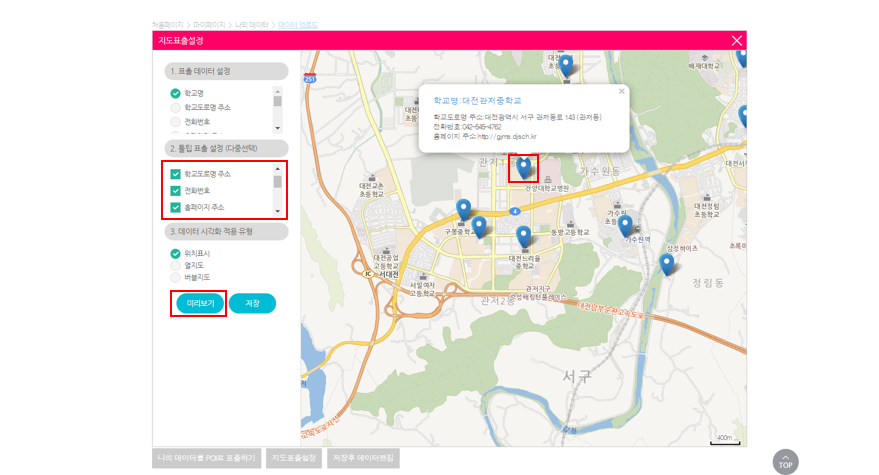Click the marker next to 가수원역
879x475 pixels.
pyautogui.click(x=624, y=227)
